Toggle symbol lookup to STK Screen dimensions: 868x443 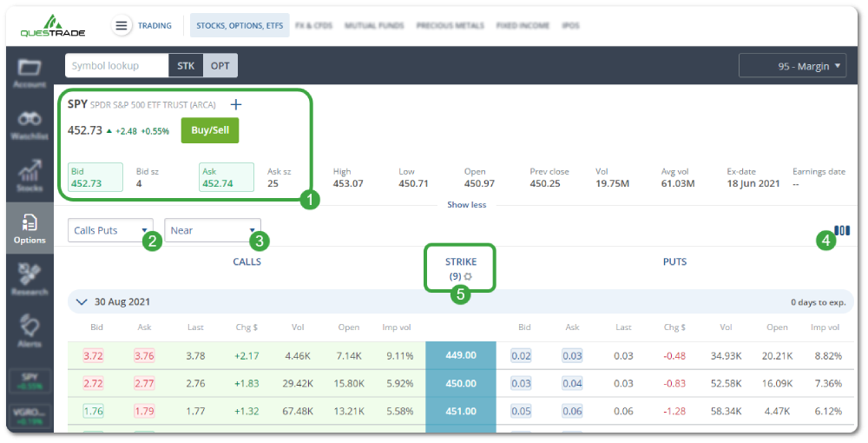(x=186, y=66)
